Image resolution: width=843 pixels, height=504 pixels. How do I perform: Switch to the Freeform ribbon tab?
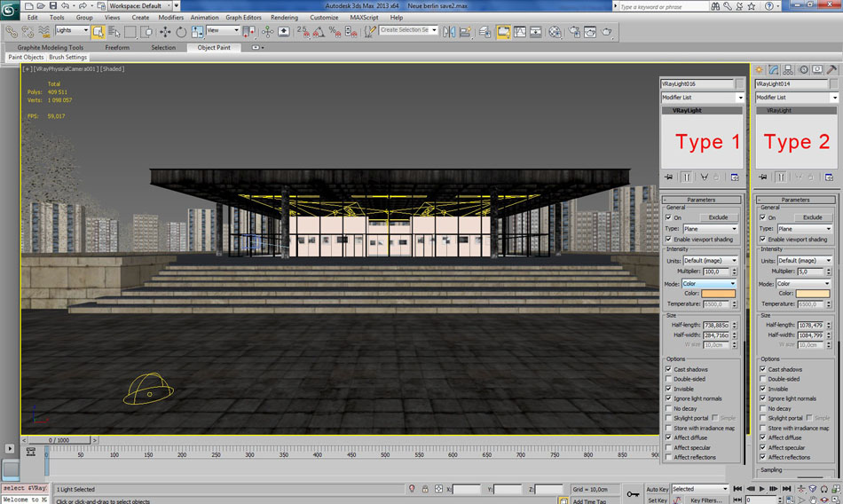[x=117, y=47]
